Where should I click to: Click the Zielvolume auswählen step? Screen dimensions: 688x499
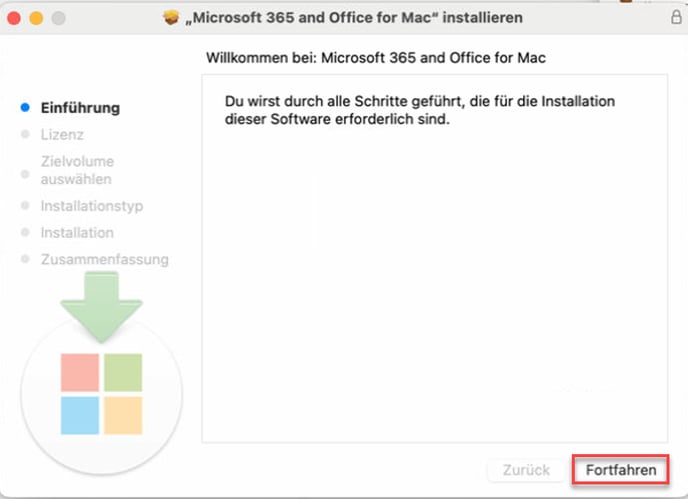tap(77, 170)
